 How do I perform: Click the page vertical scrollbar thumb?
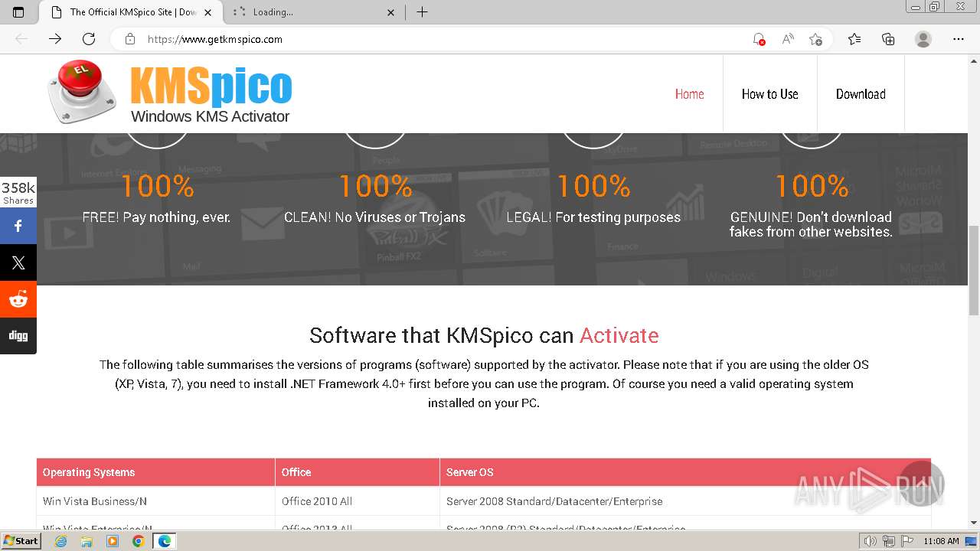coord(974,269)
